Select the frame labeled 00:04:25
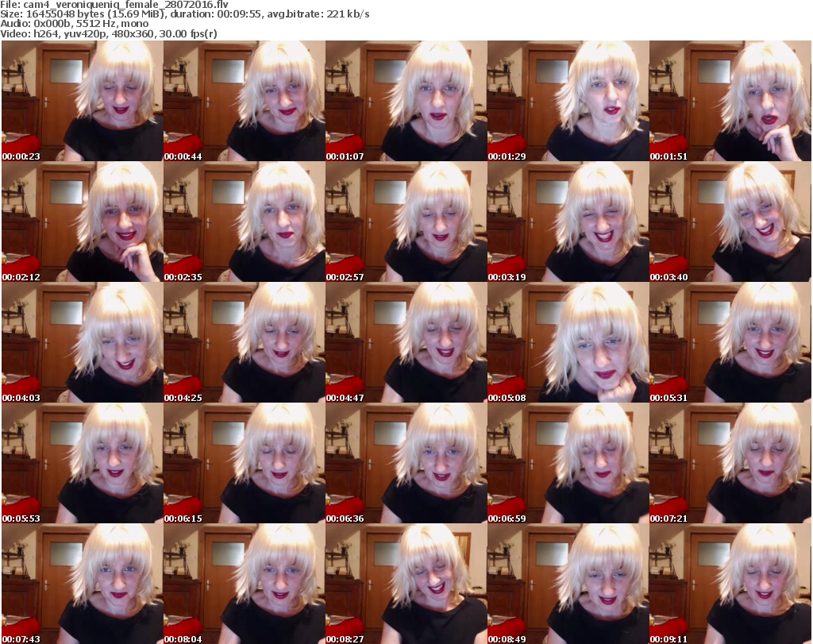The image size is (813, 644). pyautogui.click(x=245, y=342)
